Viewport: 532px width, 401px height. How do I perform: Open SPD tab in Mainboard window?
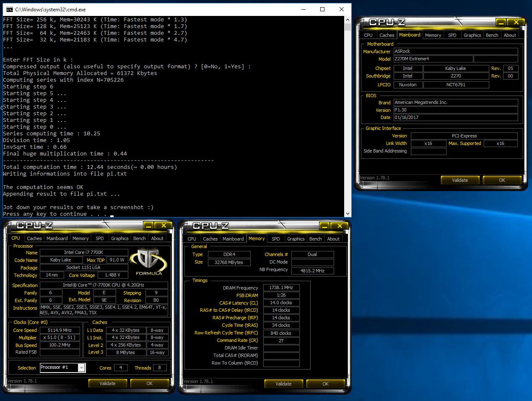click(x=452, y=35)
